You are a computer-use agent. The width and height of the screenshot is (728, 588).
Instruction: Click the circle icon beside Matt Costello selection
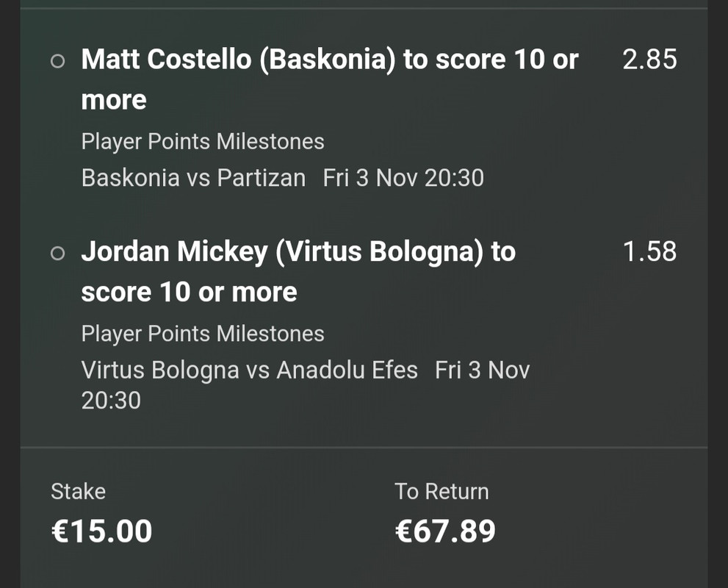tap(57, 62)
